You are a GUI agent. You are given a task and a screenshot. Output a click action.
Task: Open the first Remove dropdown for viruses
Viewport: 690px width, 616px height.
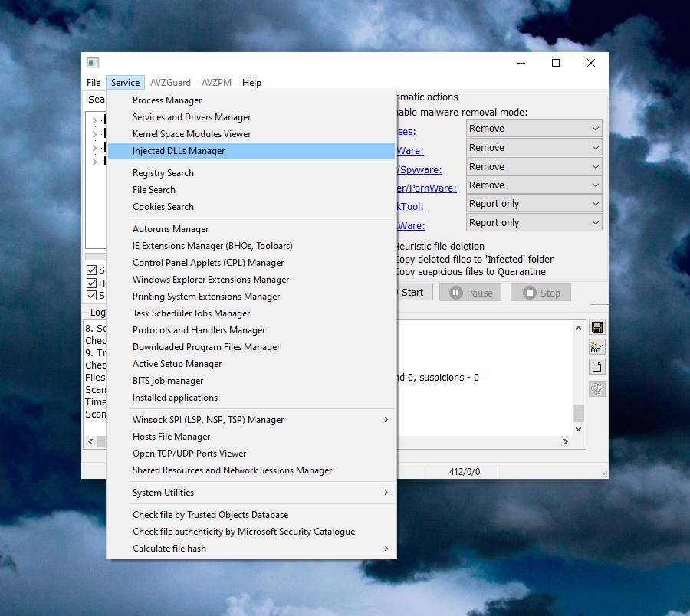534,129
